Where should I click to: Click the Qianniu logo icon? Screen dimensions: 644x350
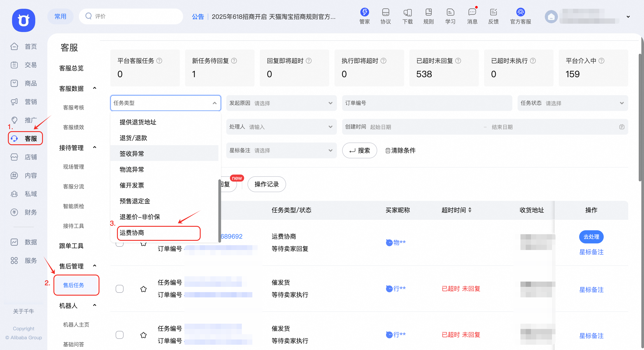[x=23, y=20]
